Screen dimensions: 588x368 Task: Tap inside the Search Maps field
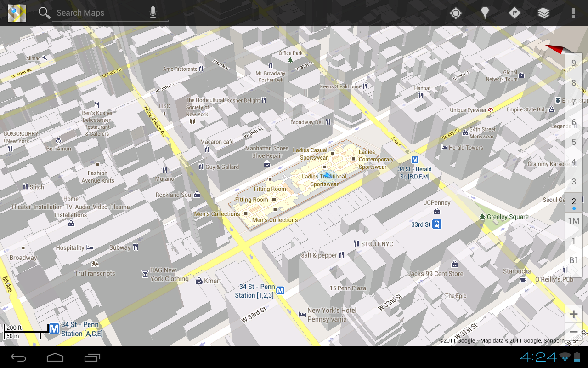click(92, 12)
